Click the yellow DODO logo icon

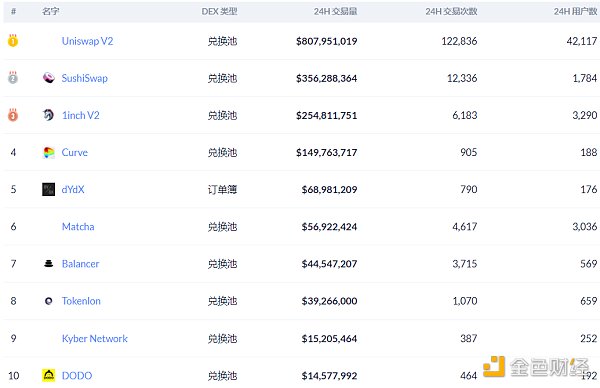(x=49, y=375)
